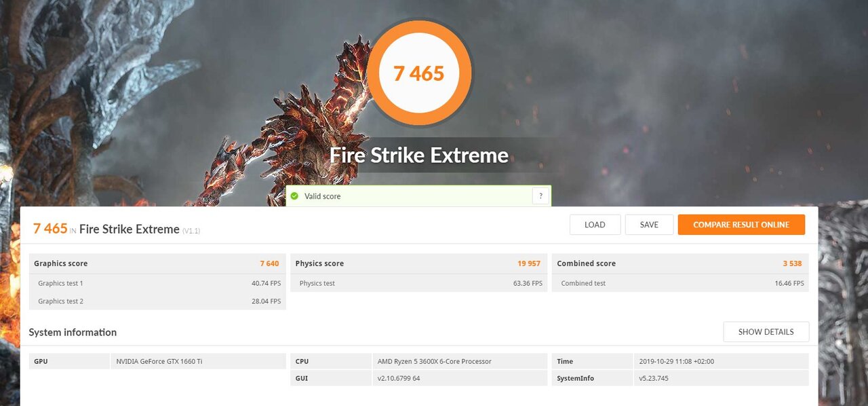Click AMD Ryzen 5 3600X processor text
The width and height of the screenshot is (868, 406).
click(435, 361)
